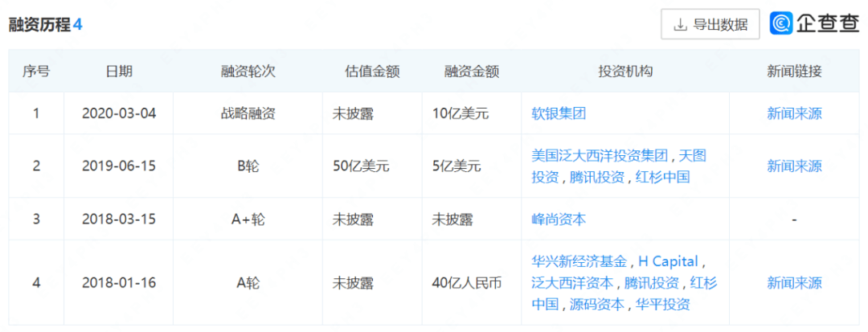Click 华平投资 investor link
The image size is (868, 332).
click(662, 304)
